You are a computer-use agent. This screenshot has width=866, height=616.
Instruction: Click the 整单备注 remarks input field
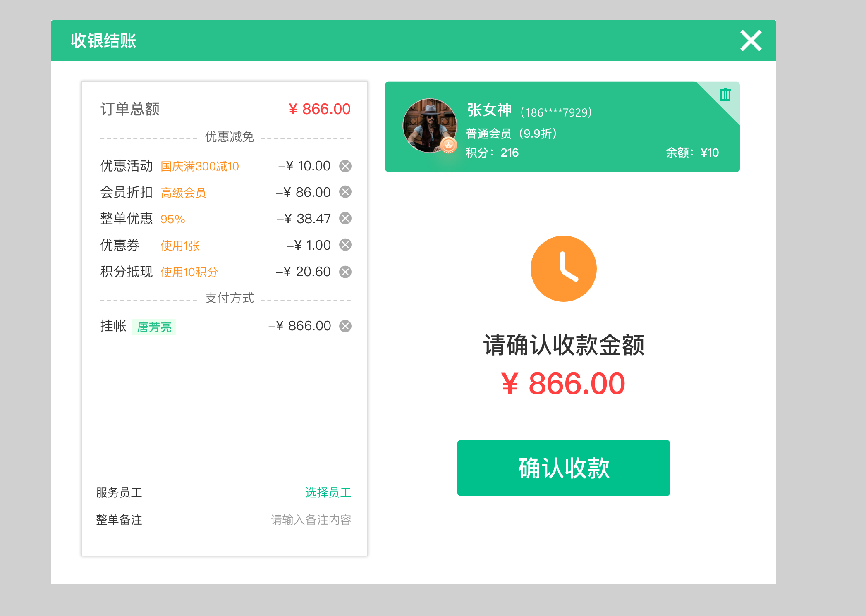[310, 520]
